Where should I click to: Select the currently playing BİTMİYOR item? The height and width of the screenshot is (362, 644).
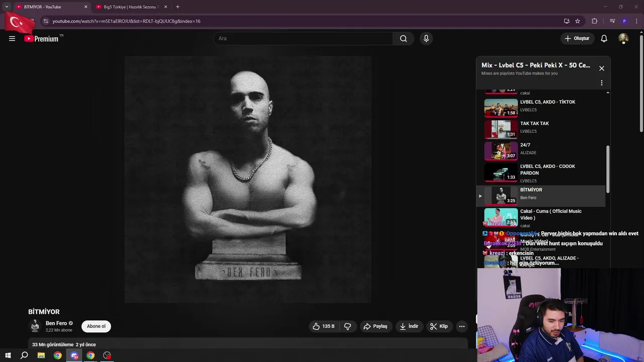tap(541, 196)
